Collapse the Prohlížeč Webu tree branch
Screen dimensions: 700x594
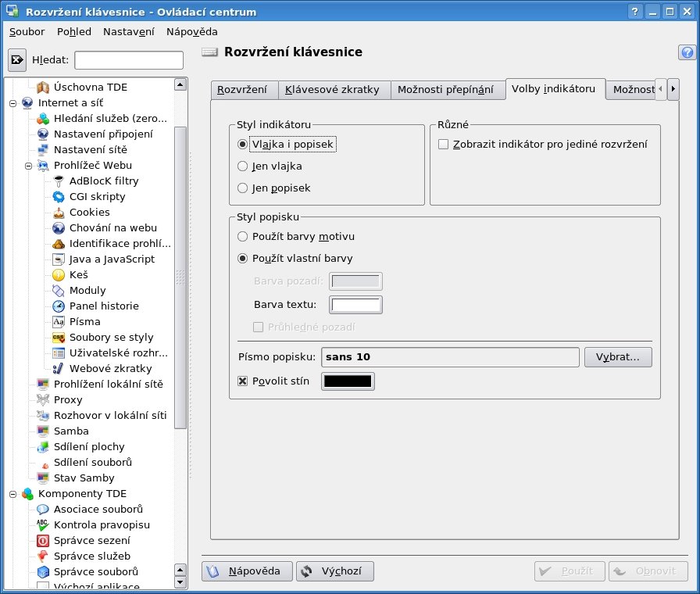point(29,166)
